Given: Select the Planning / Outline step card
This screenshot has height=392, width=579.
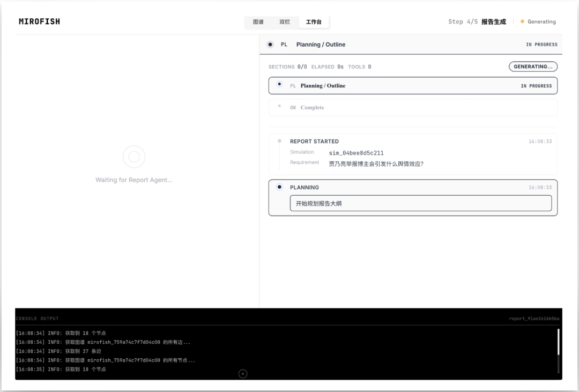Looking at the screenshot, I should coord(413,86).
